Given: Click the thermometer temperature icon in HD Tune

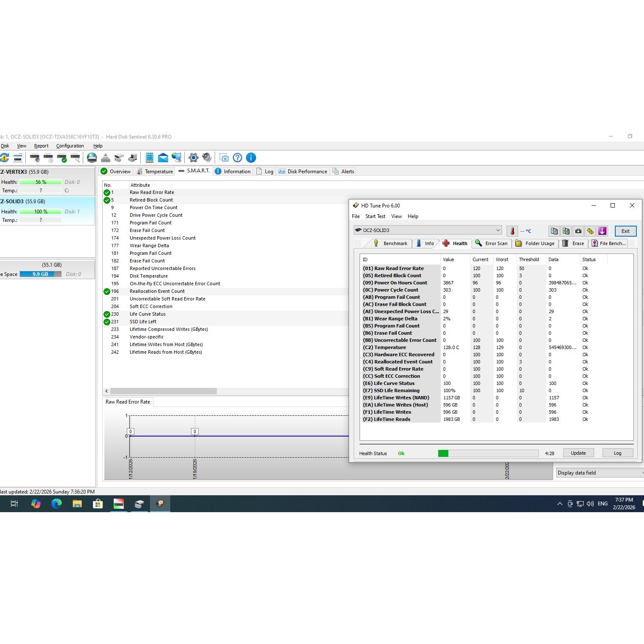Looking at the screenshot, I should 512,231.
